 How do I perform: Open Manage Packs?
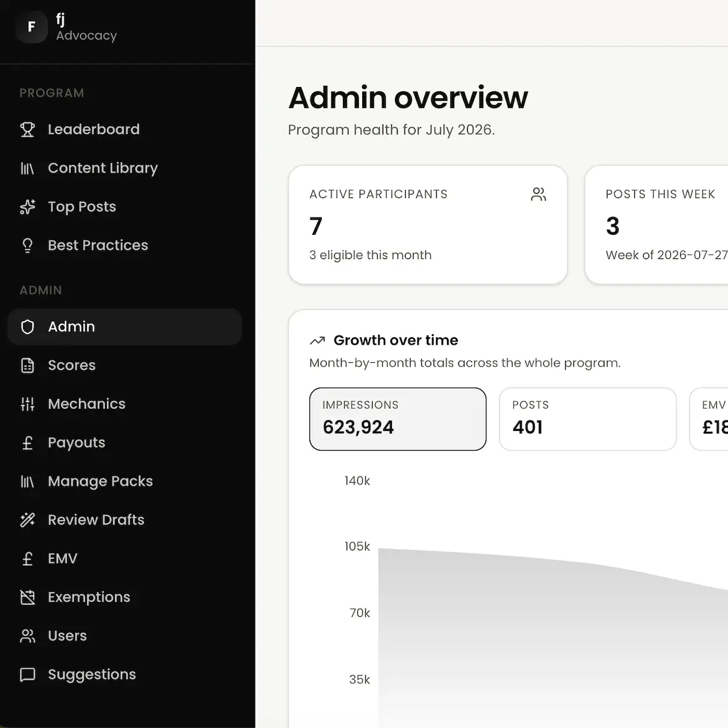124,481
